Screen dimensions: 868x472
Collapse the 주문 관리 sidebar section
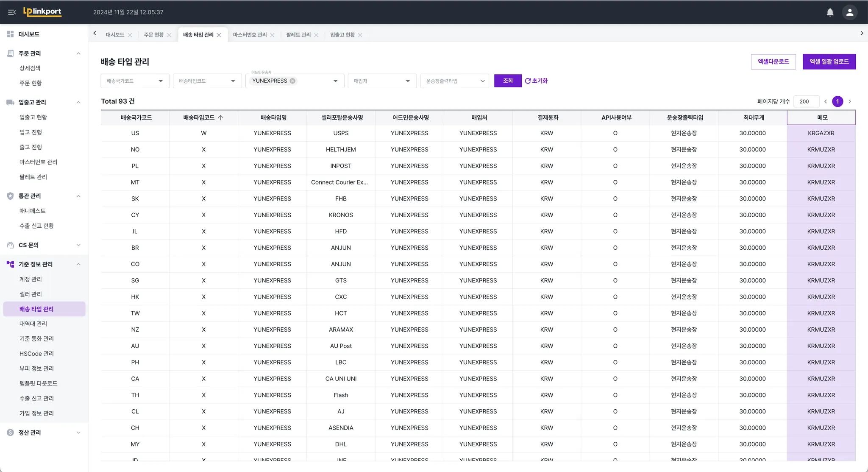[x=78, y=53]
